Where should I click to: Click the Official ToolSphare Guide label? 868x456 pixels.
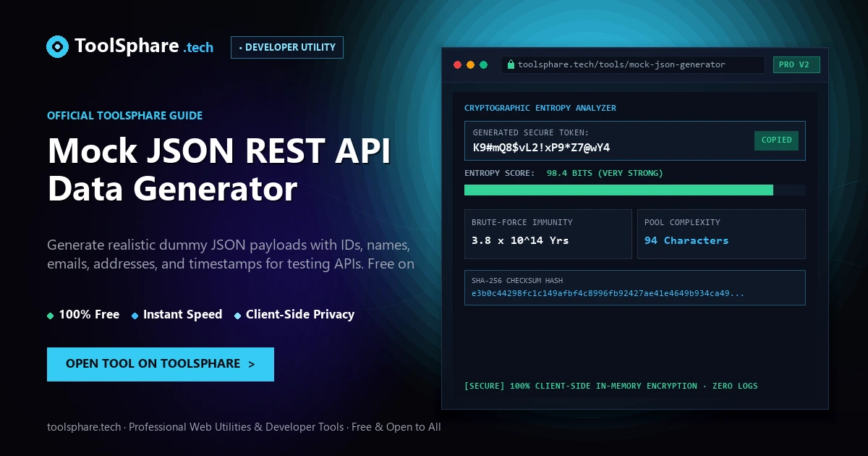(124, 116)
